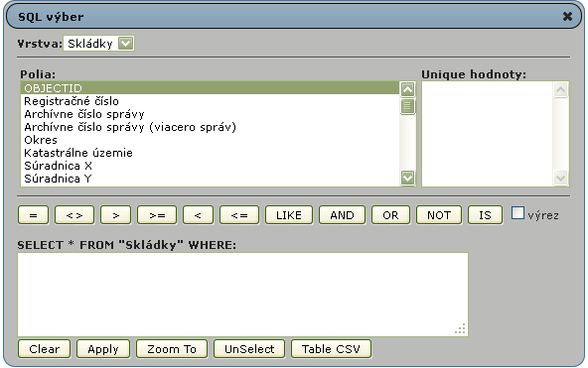Apply the SQL selection
The height and width of the screenshot is (368, 588).
click(103, 349)
